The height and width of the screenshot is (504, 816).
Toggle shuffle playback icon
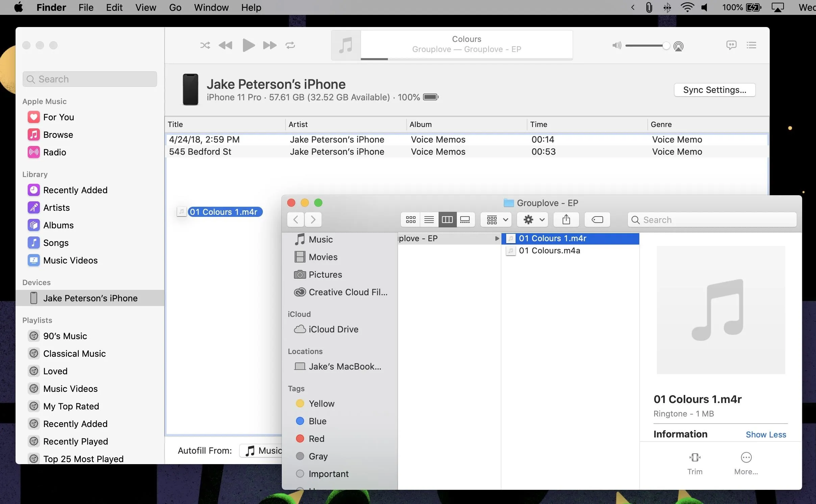[x=205, y=45]
